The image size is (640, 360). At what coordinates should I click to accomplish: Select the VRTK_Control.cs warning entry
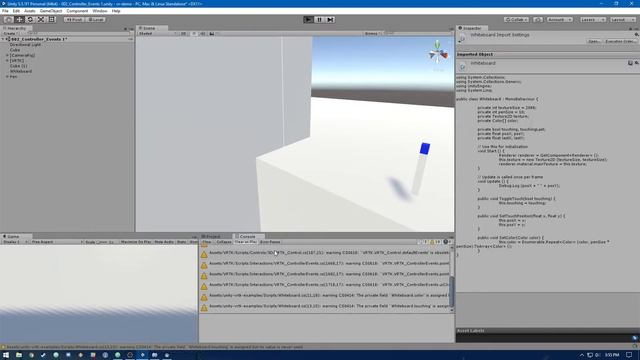click(324, 253)
